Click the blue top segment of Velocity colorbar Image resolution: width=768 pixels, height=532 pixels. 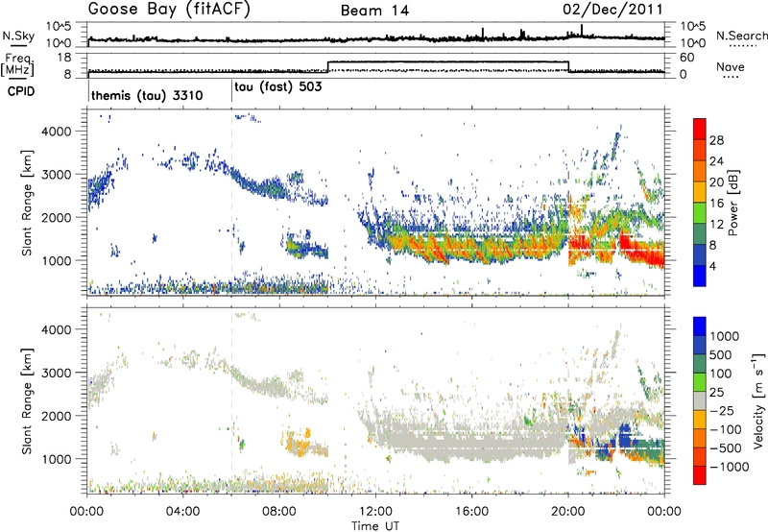click(x=700, y=326)
